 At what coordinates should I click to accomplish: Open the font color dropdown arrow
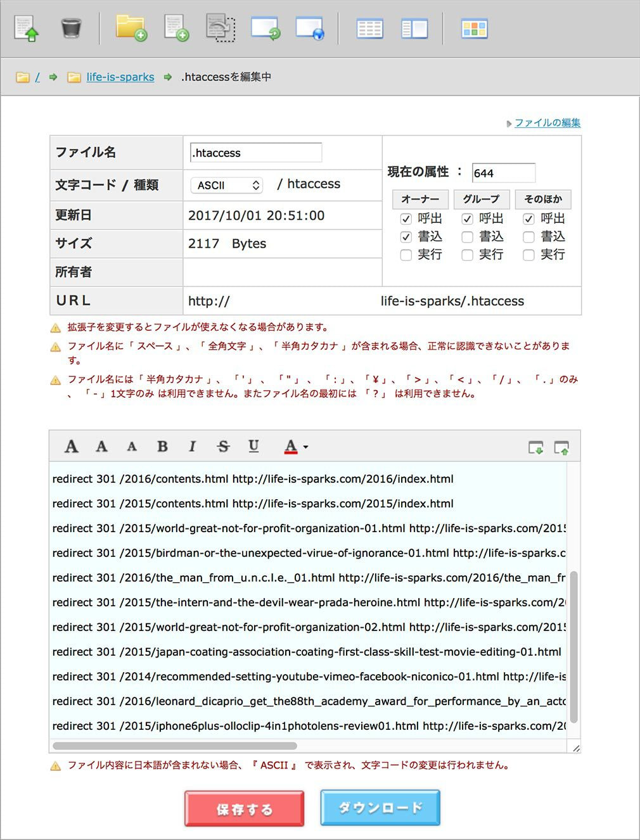(x=306, y=447)
